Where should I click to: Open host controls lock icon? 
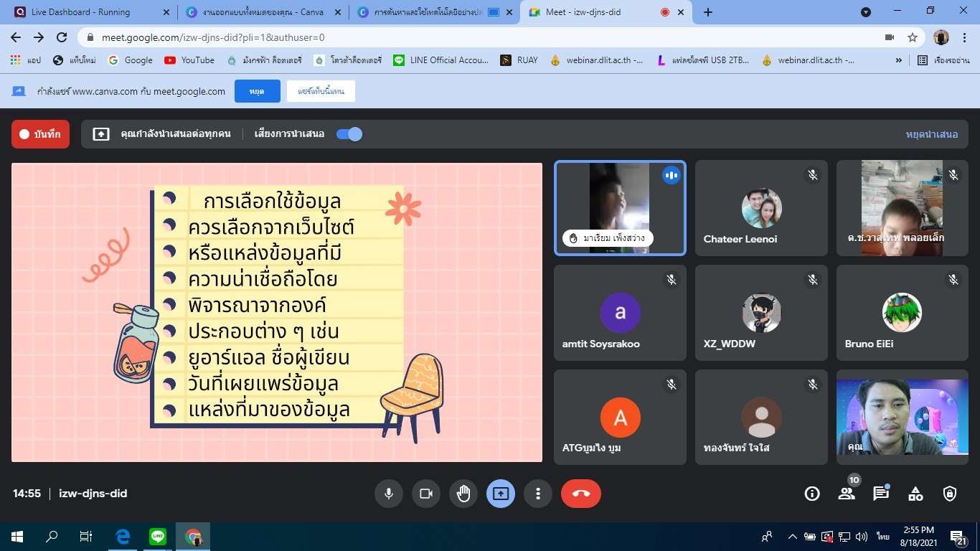pyautogui.click(x=950, y=494)
